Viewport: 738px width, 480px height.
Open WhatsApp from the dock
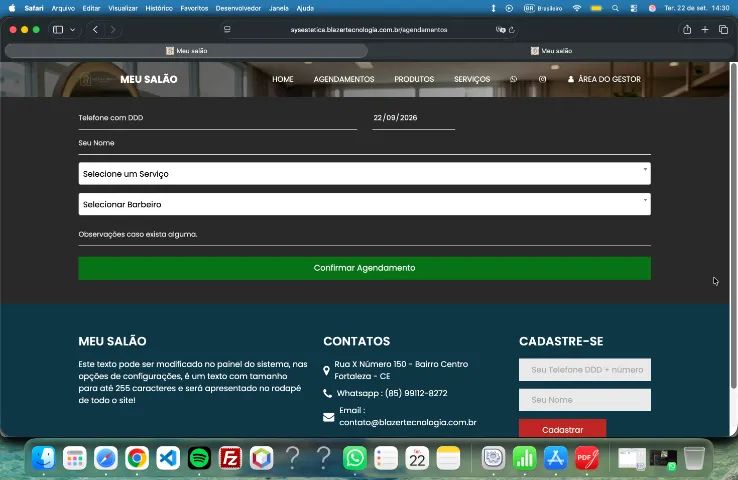pyautogui.click(x=354, y=458)
